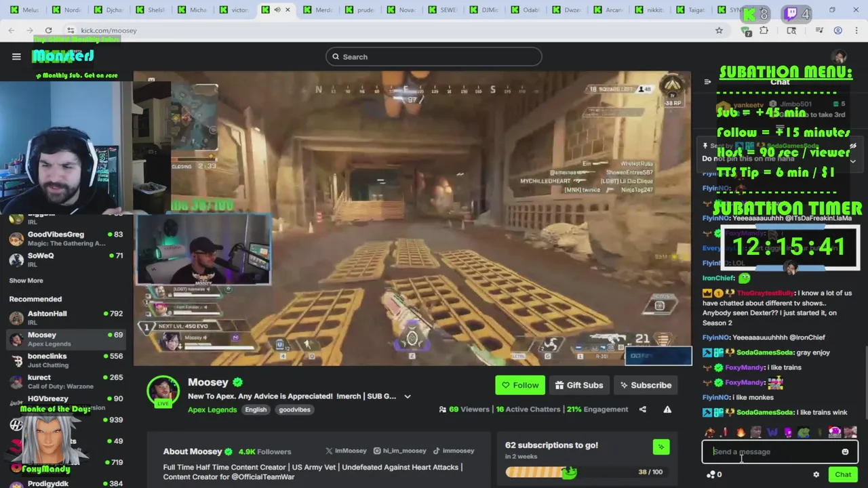Select the fire emote in quick emotes
Screen dimensions: 868x488
tap(741, 432)
